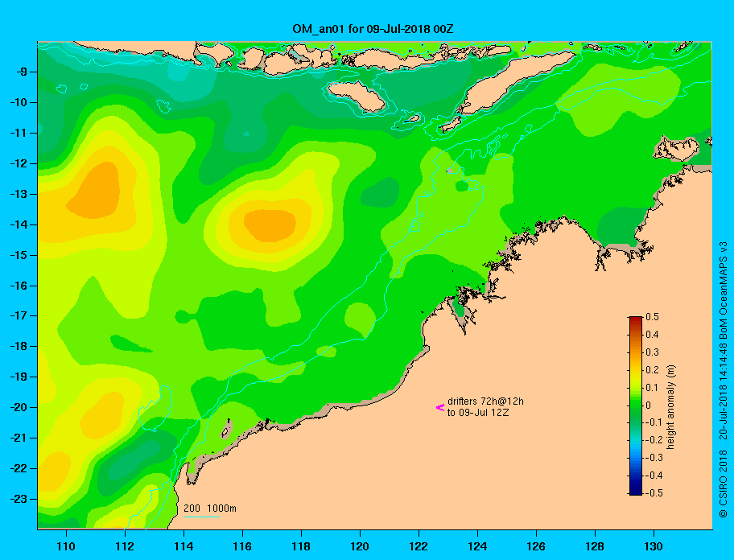Viewport: 734px width, 560px height.
Task: Click the '0.1' color bar label
Action: tap(652, 388)
